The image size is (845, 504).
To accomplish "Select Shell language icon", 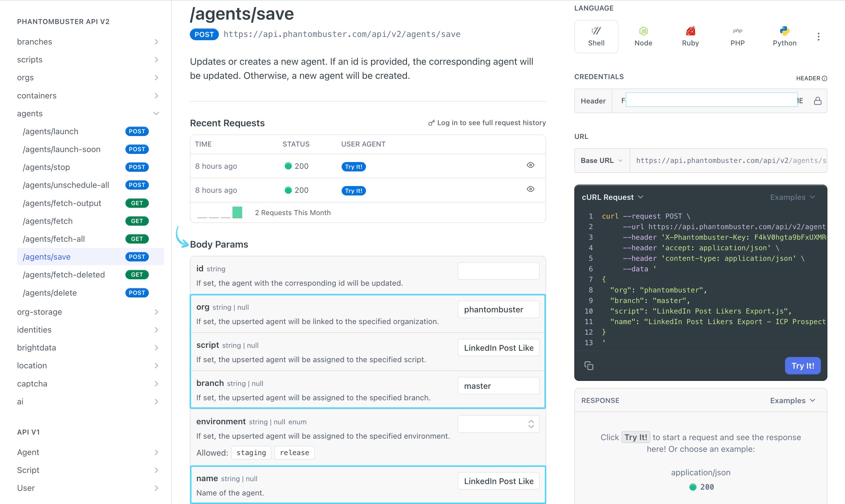I will point(596,36).
